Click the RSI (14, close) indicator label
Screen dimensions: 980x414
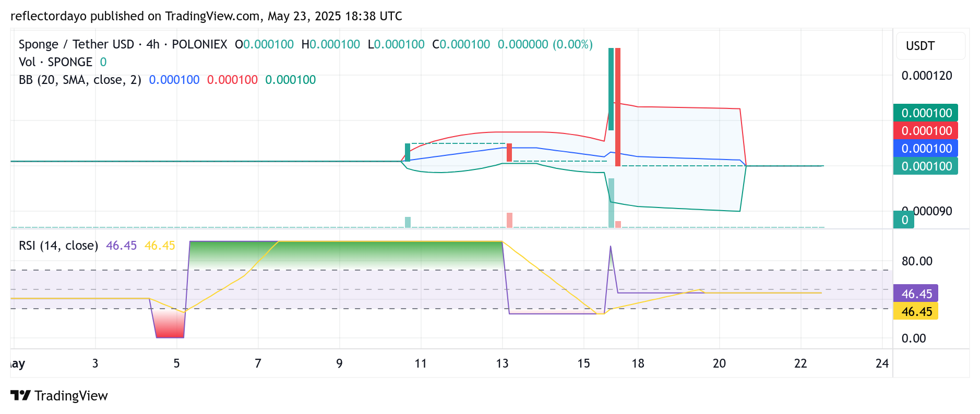tap(58, 246)
